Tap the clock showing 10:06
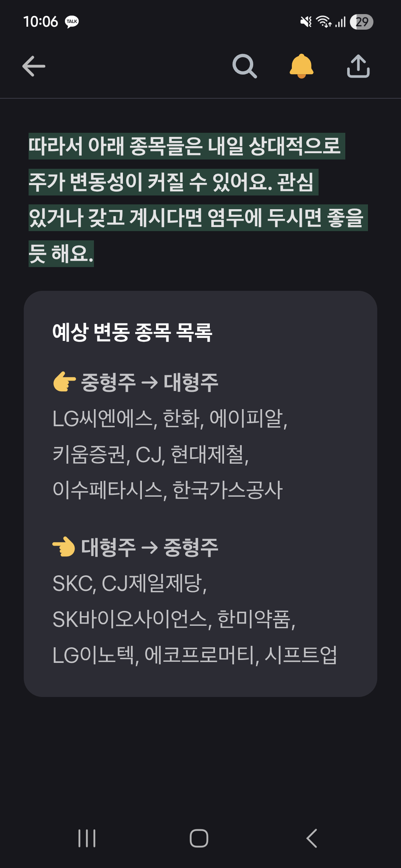401x868 pixels. pos(40,22)
